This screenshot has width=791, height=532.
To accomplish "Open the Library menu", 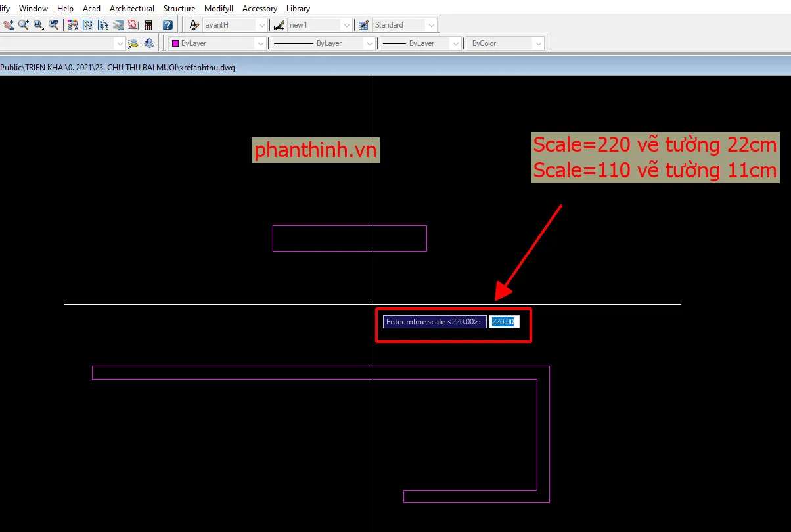I will 298,9.
